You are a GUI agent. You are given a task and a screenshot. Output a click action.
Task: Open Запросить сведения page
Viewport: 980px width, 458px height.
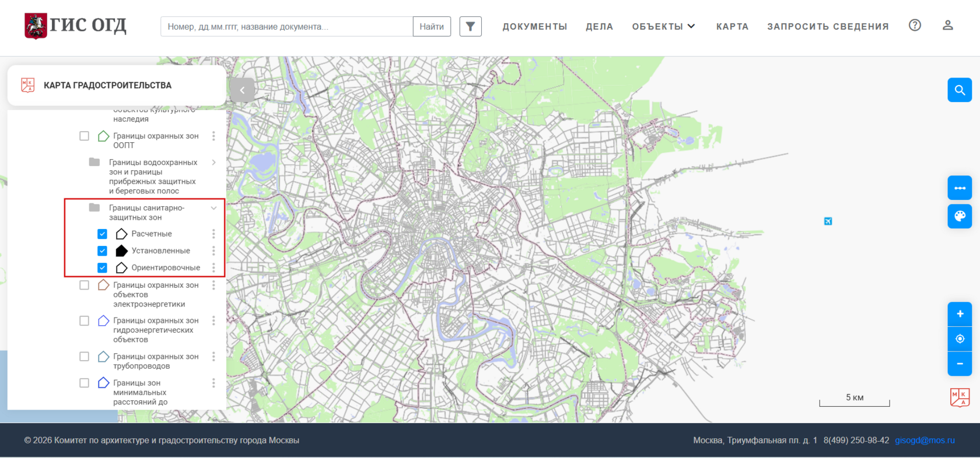coord(828,26)
